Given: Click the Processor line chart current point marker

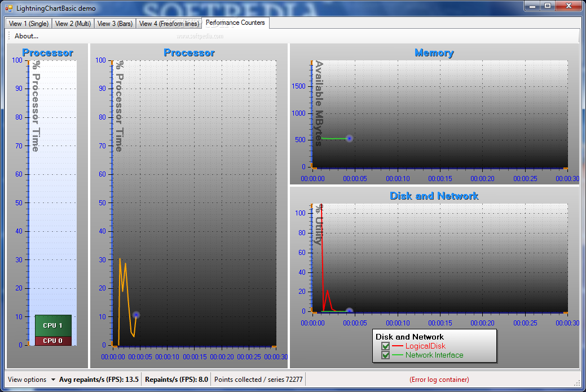Looking at the screenshot, I should 136,315.
